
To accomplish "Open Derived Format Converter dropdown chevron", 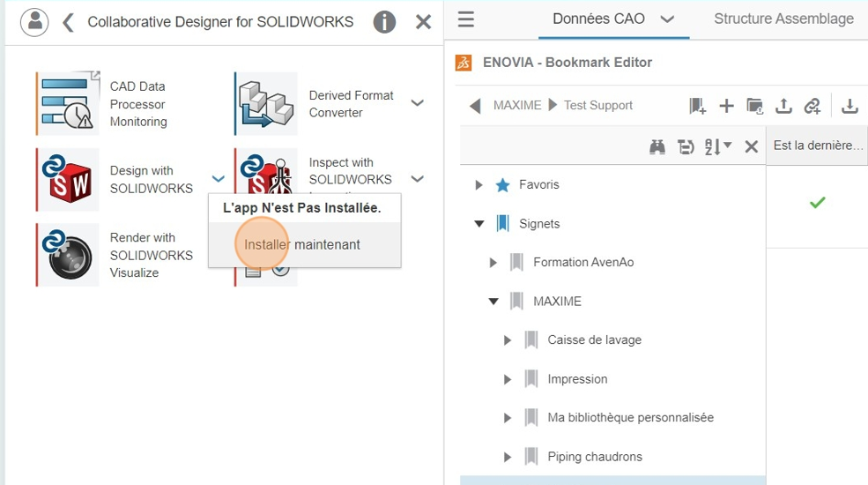I will click(418, 103).
